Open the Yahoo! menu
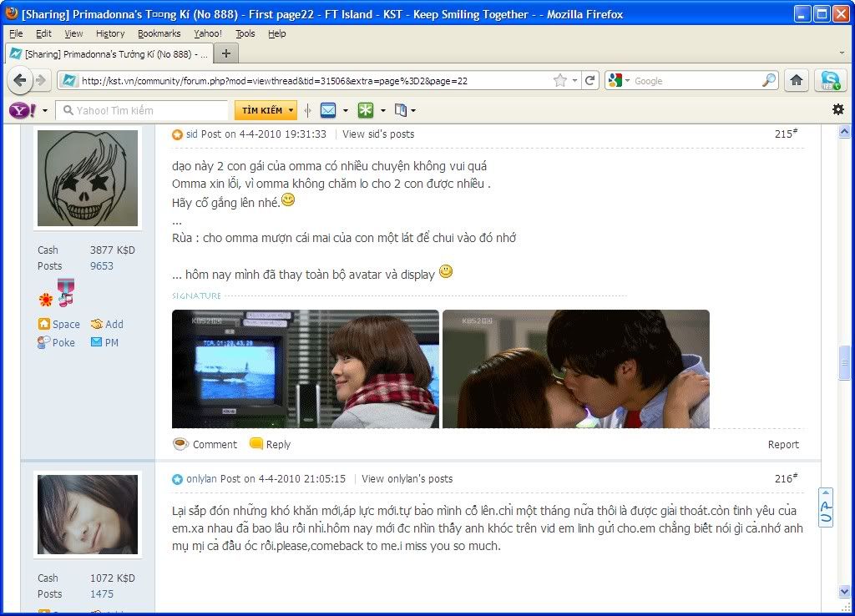Screen dimensions: 855x616 click(x=208, y=33)
